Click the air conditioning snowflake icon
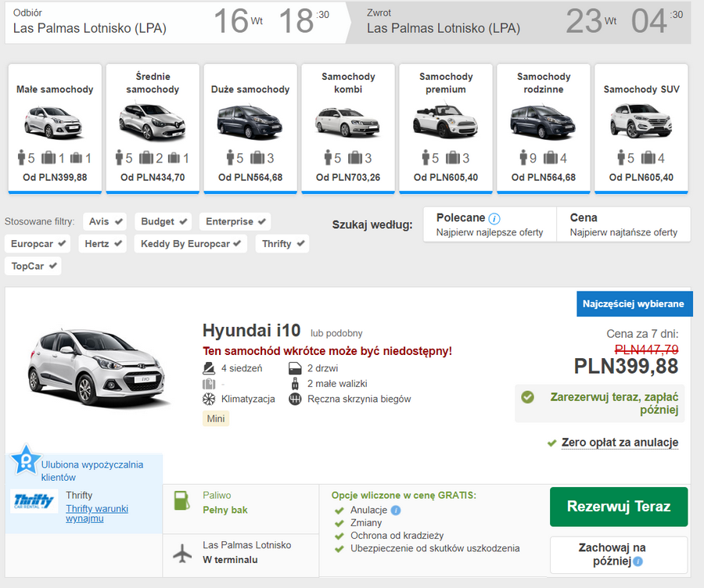Viewport: 704px width, 588px height. 209,399
